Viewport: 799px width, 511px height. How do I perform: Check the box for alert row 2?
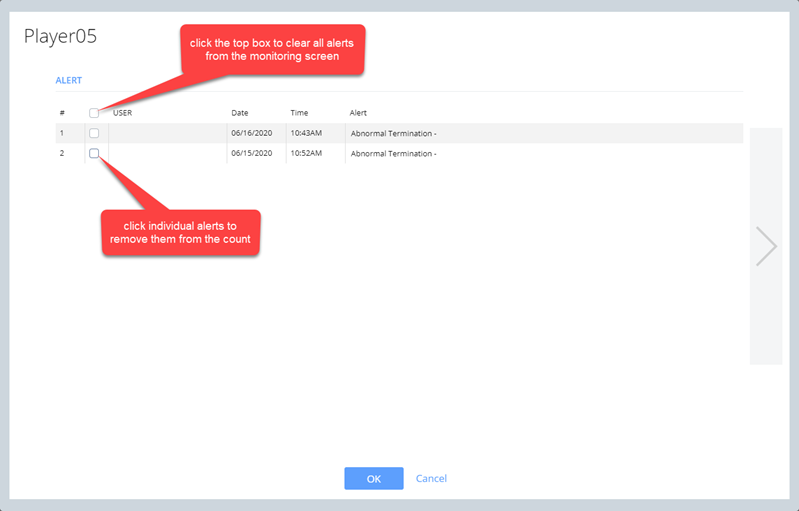(94, 153)
